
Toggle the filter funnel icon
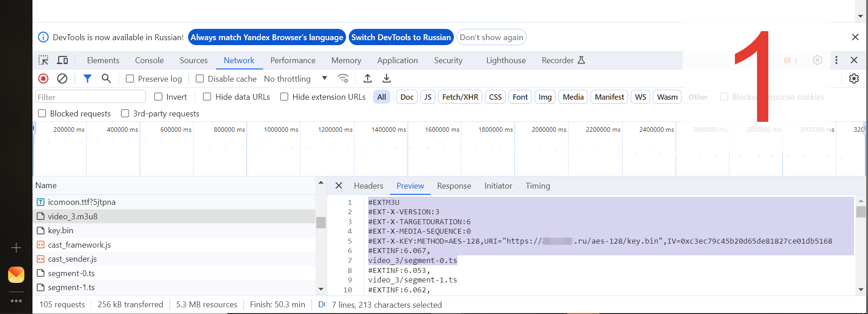(x=88, y=78)
